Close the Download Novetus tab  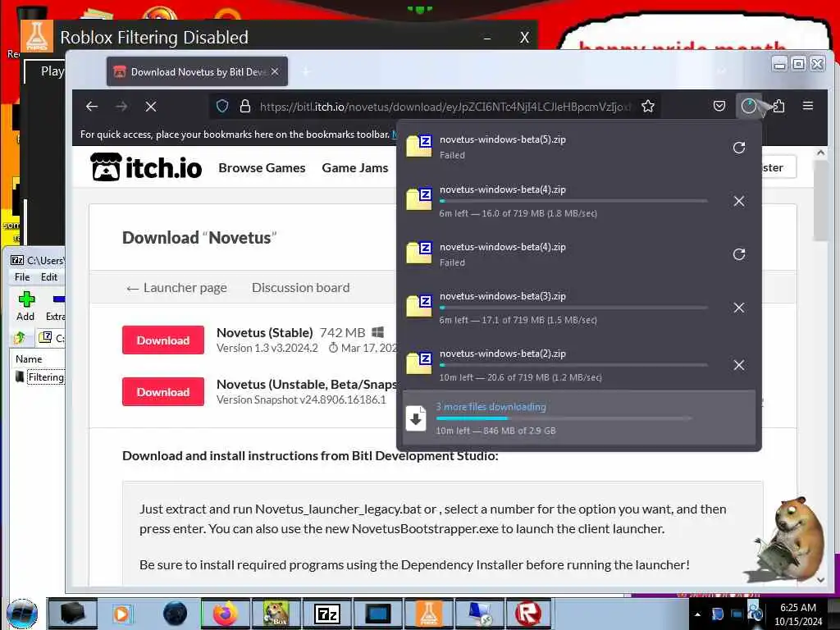(x=275, y=71)
